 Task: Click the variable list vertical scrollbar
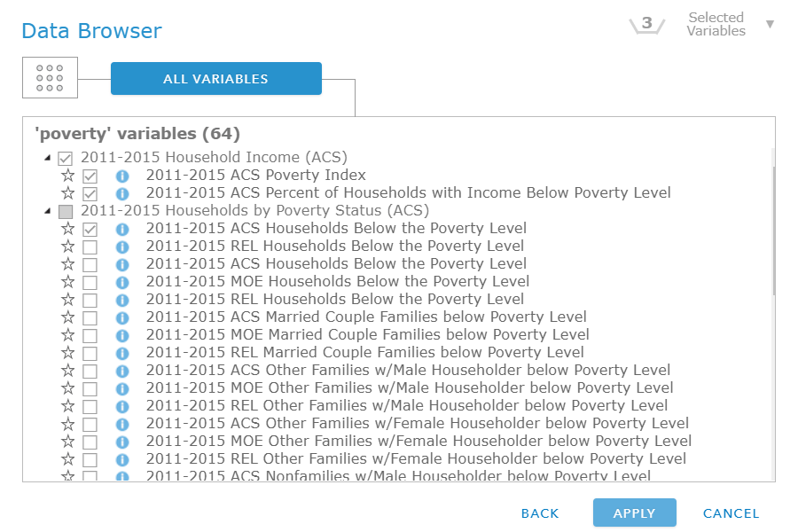pyautogui.click(x=773, y=231)
